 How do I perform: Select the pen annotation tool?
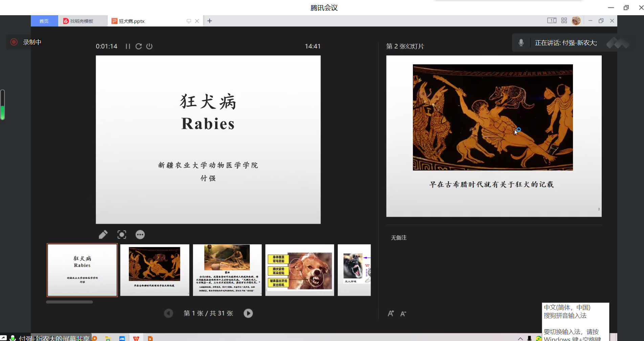103,235
